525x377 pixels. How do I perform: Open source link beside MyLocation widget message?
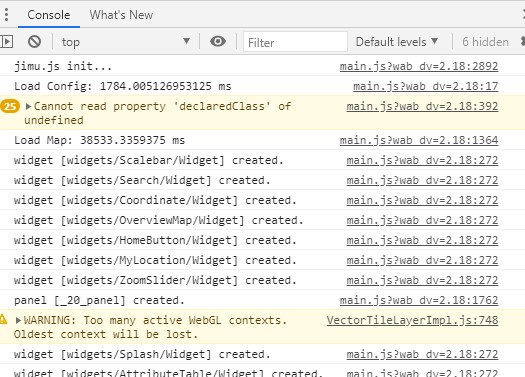click(422, 260)
